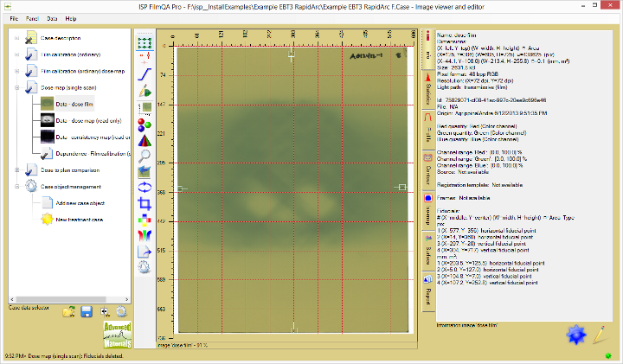Click the arrow with radiation symbol icon
Screen dimensions: 623x364
[104, 312]
